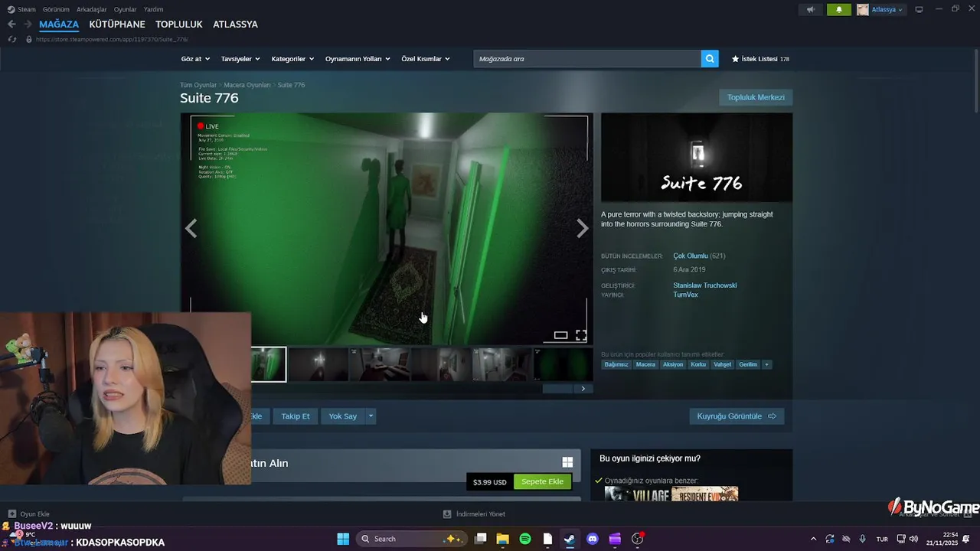
Task: Open the Oyunlar menu
Action: [126, 9]
